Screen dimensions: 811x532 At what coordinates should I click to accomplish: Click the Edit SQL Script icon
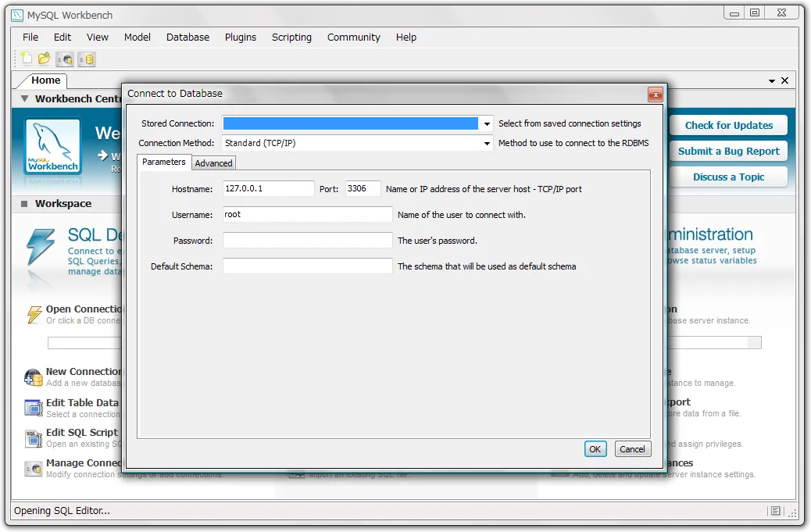34,437
